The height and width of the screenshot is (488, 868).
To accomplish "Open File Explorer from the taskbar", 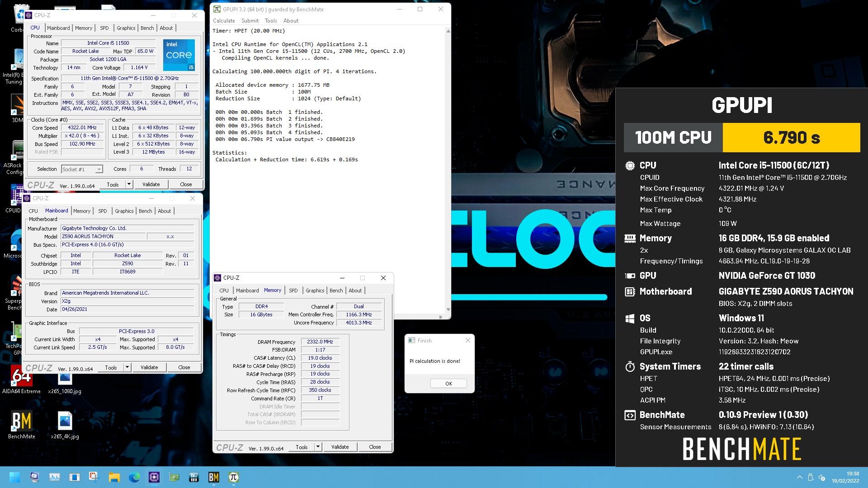I will [114, 477].
